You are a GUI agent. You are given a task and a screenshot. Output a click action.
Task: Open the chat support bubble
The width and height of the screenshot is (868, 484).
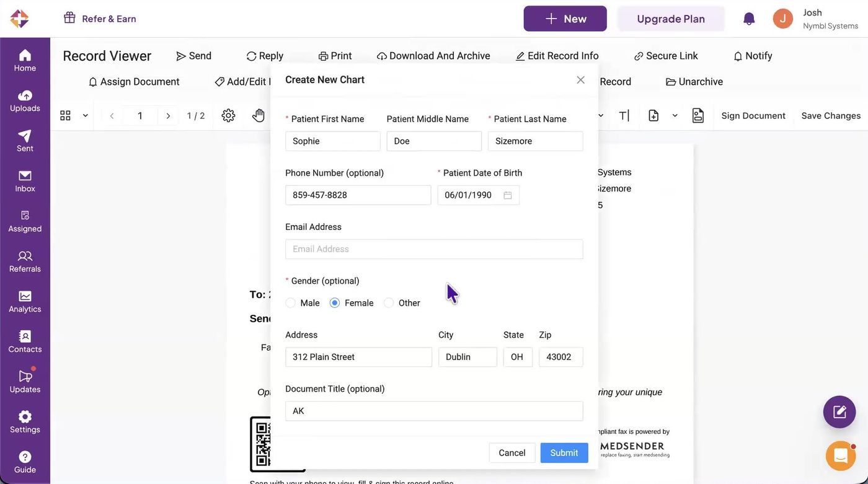pos(841,455)
